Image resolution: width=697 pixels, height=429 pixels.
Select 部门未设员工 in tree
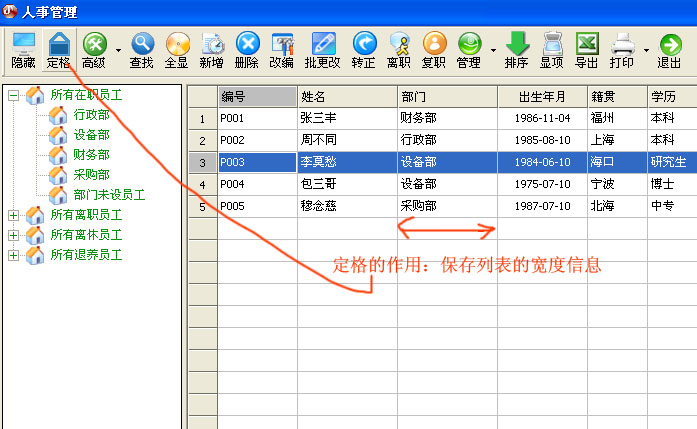tap(109, 195)
